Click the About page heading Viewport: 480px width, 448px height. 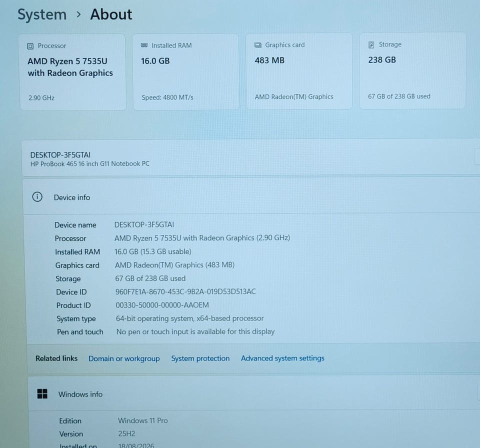pyautogui.click(x=111, y=14)
